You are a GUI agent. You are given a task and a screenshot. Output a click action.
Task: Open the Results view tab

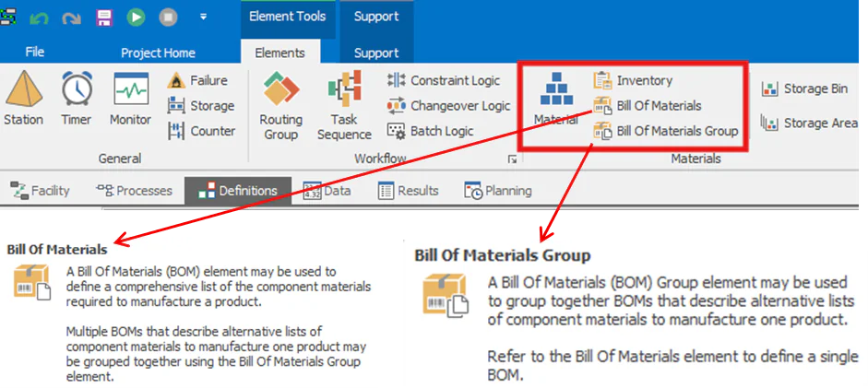pyautogui.click(x=409, y=191)
